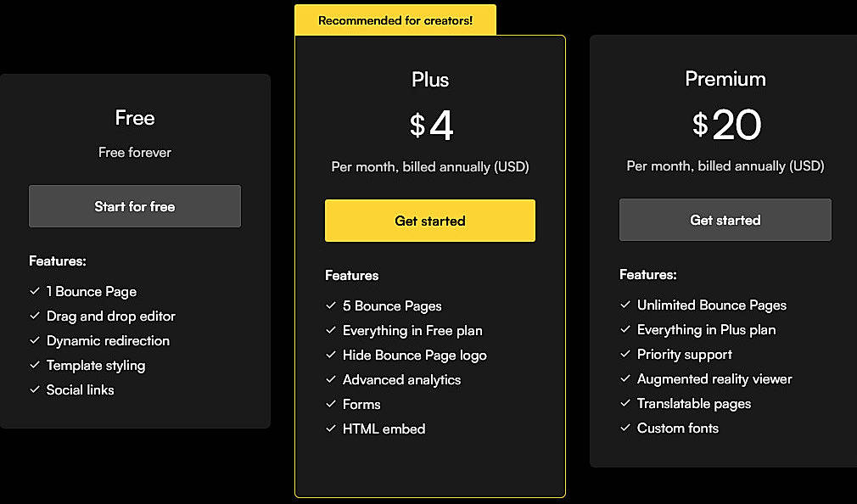857x504 pixels.
Task: Expand the Features list on the Free plan
Action: pyautogui.click(x=58, y=260)
